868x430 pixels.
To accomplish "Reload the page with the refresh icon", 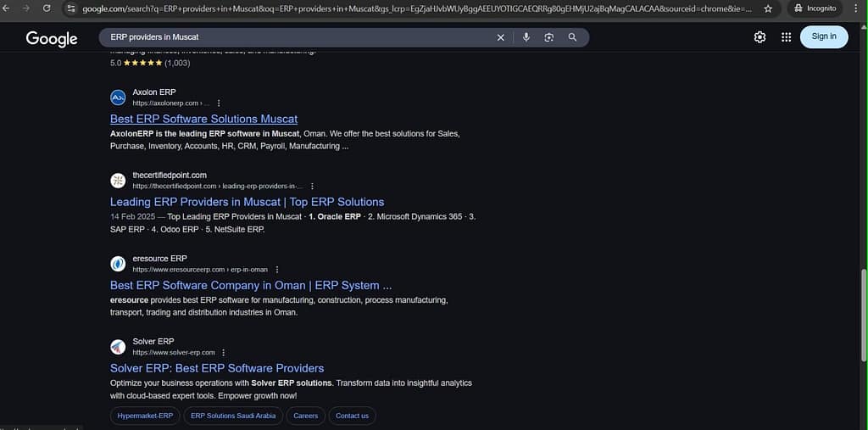I will tap(47, 8).
